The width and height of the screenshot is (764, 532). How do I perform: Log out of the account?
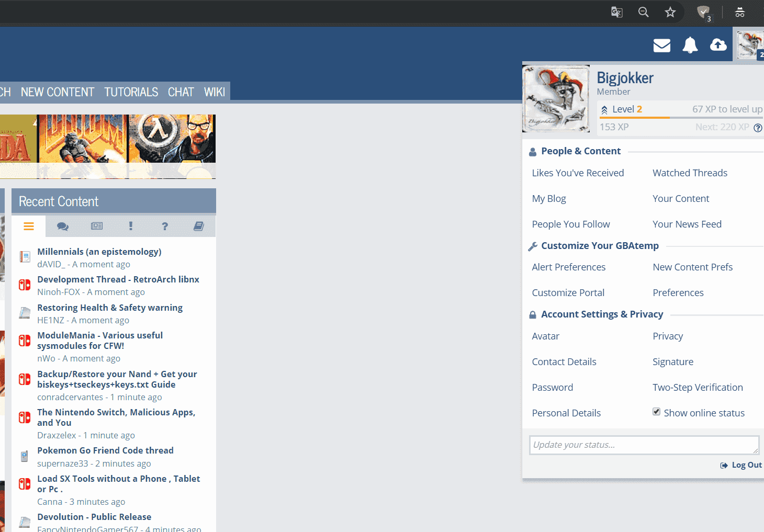741,465
